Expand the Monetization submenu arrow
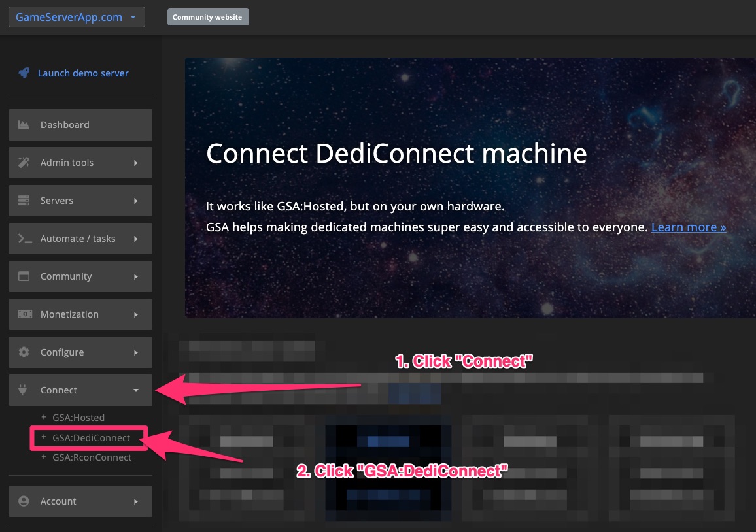 (136, 314)
